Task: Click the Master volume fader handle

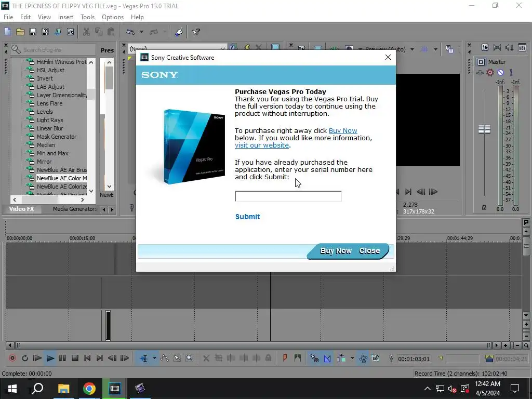Action: click(x=484, y=129)
